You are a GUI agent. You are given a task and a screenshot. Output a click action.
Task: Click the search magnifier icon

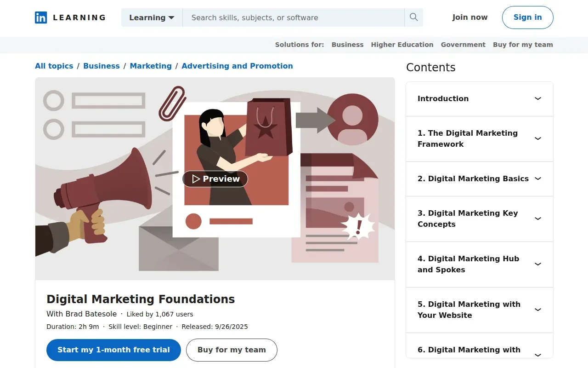[x=414, y=17]
